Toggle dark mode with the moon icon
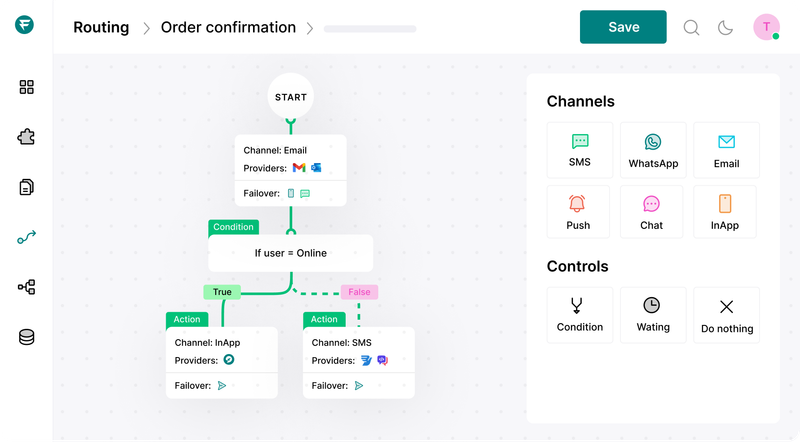The width and height of the screenshot is (800, 442). (x=726, y=28)
